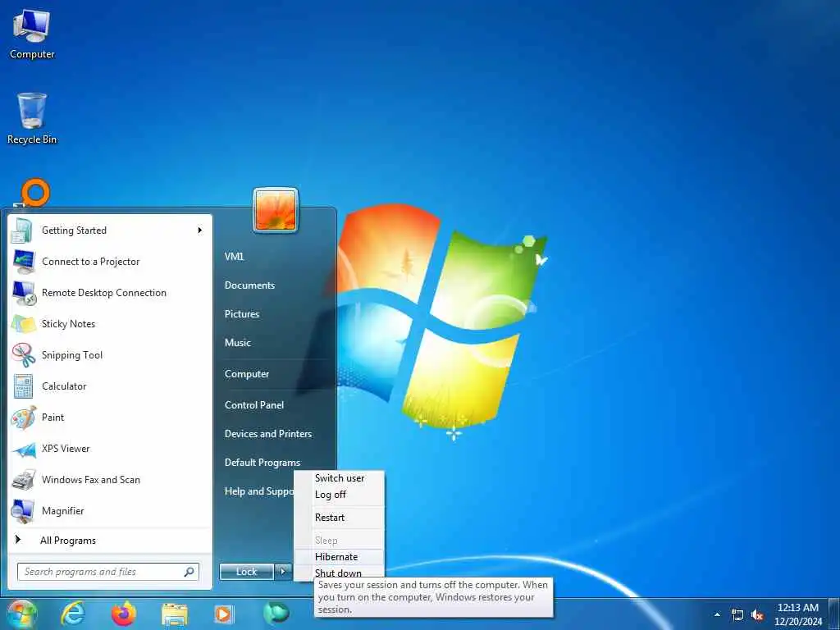Launch Firefox from taskbar
Screen dimensions: 840x630
click(x=124, y=614)
